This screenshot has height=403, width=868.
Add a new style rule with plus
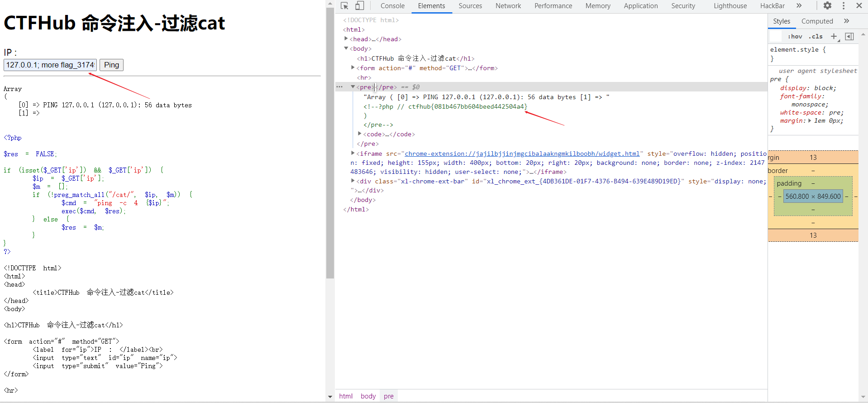[834, 36]
